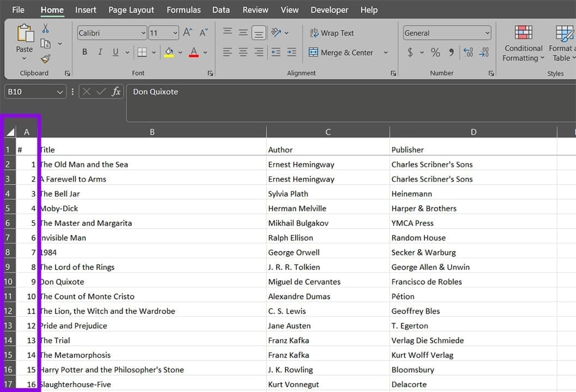Click the Select All corner triangle
Image resolution: width=576 pixels, height=392 pixels.
coord(10,132)
